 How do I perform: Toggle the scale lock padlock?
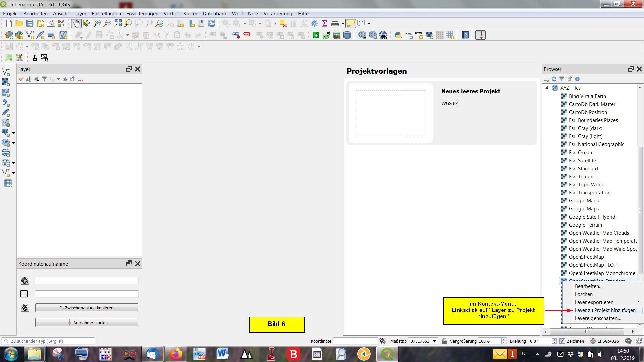point(444,341)
